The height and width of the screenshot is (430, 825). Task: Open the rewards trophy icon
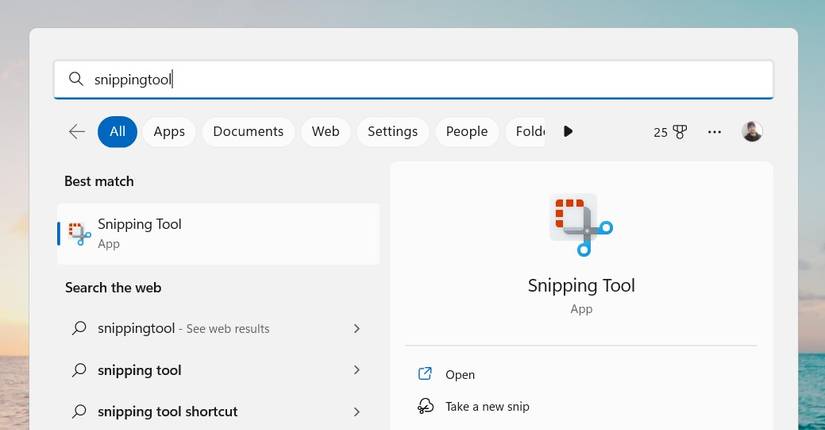pyautogui.click(x=680, y=131)
